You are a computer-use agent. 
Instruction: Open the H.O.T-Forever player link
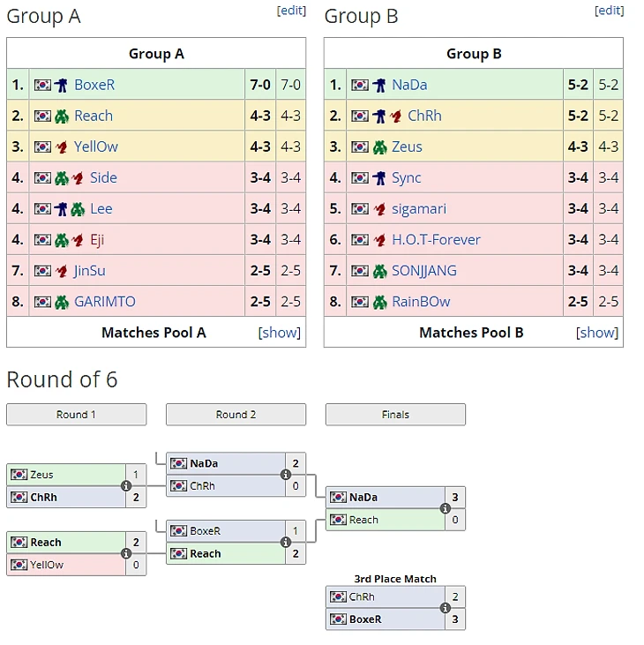(x=436, y=239)
